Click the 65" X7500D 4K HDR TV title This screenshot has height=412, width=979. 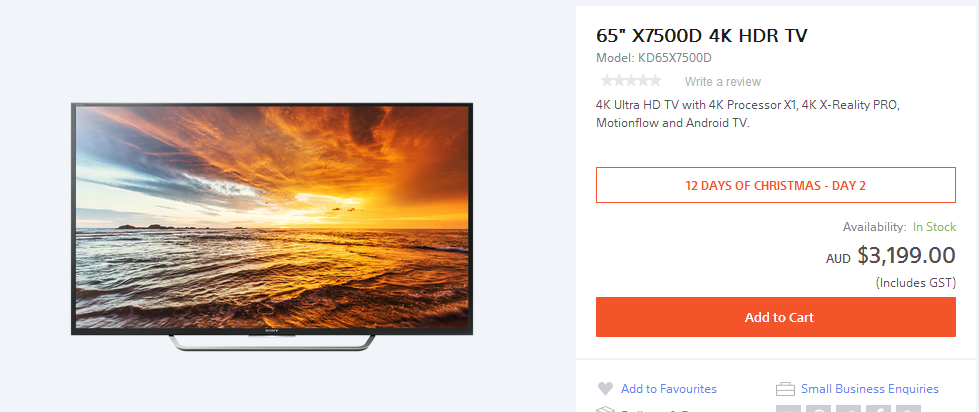[x=702, y=36]
